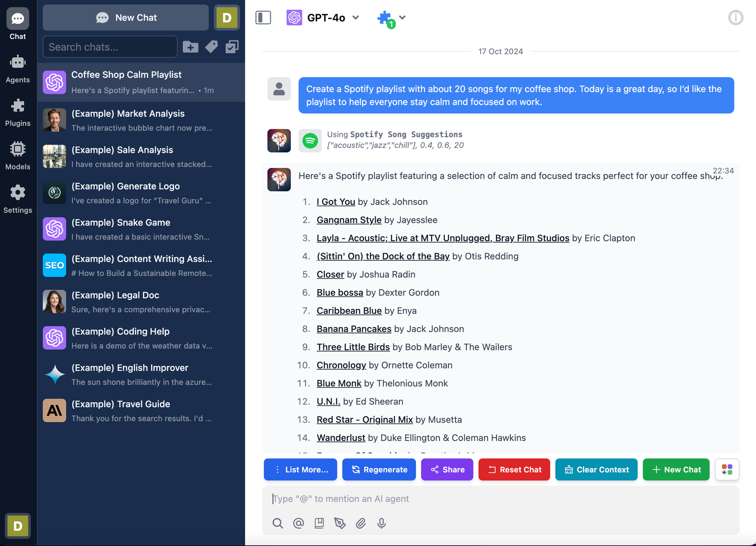Open (Example) English Improver chat
This screenshot has height=546, width=756.
[141, 374]
